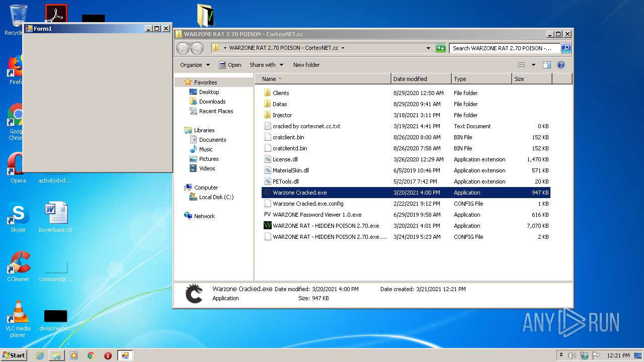Image resolution: width=644 pixels, height=362 pixels.
Task: Select the Skype desktop shortcut
Action: click(18, 218)
